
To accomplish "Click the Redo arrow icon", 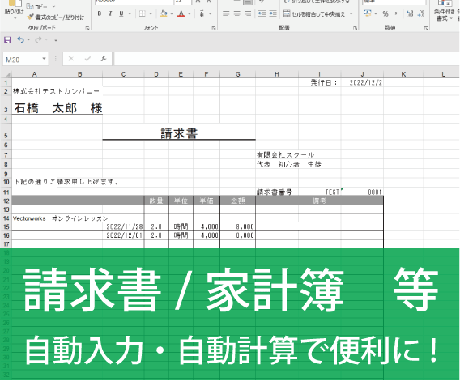I will coord(38,40).
